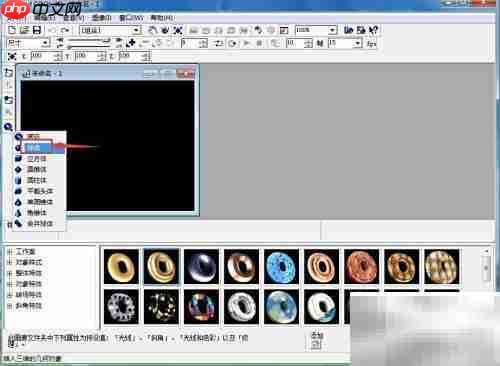Select the sparkling stars ring thumbnail
The width and height of the screenshot is (500, 366).
tap(161, 307)
